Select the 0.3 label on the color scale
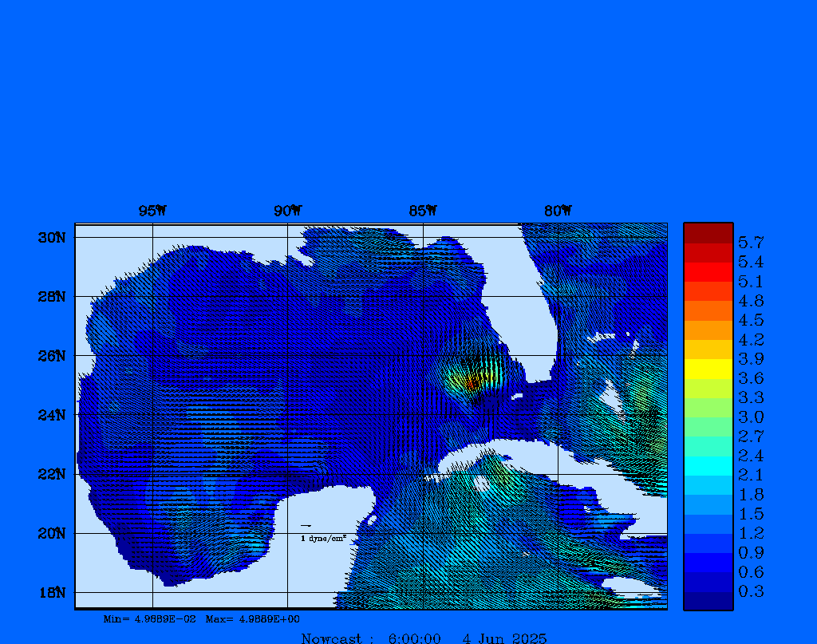The width and height of the screenshot is (817, 644). pyautogui.click(x=750, y=591)
